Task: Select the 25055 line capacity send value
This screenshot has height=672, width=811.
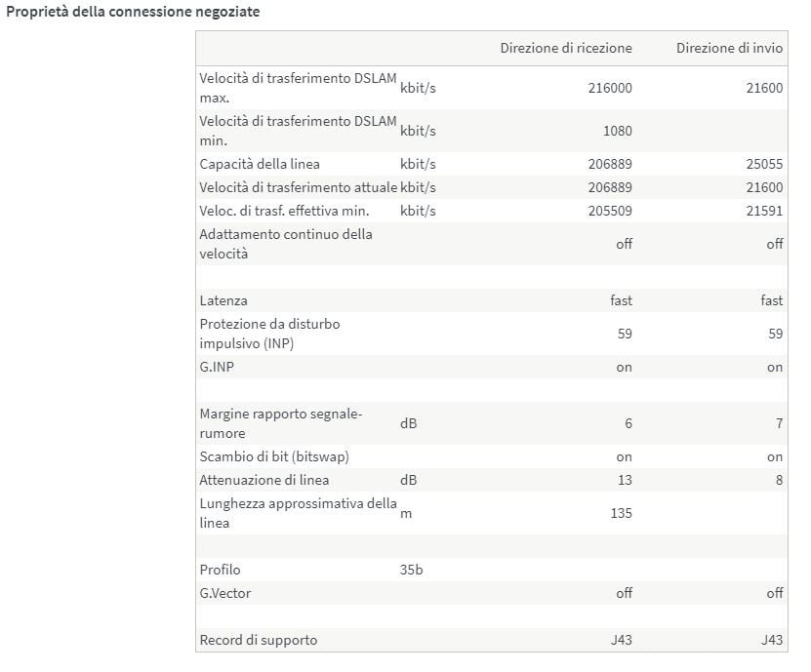Action: [x=764, y=164]
